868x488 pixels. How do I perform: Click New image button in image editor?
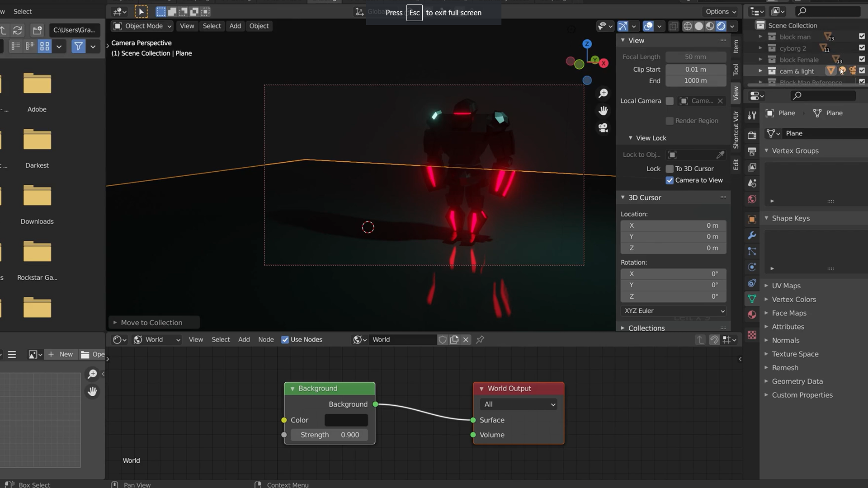(x=61, y=354)
